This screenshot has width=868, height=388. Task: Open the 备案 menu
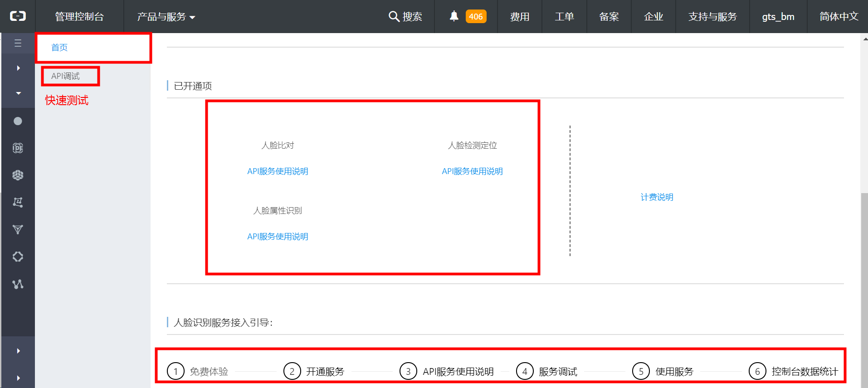(x=609, y=17)
